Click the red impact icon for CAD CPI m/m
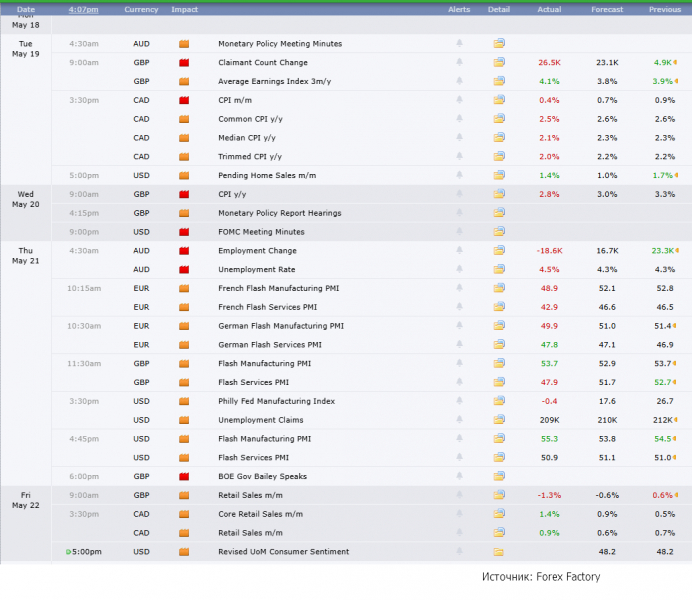692x600 pixels. [184, 100]
